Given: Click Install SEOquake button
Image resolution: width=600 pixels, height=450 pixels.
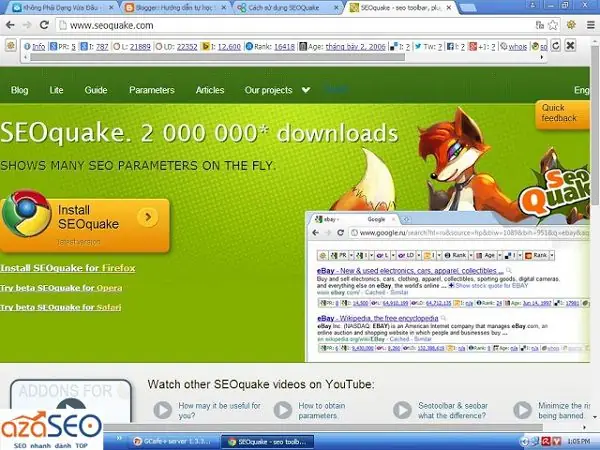Looking at the screenshot, I should (x=85, y=225).
